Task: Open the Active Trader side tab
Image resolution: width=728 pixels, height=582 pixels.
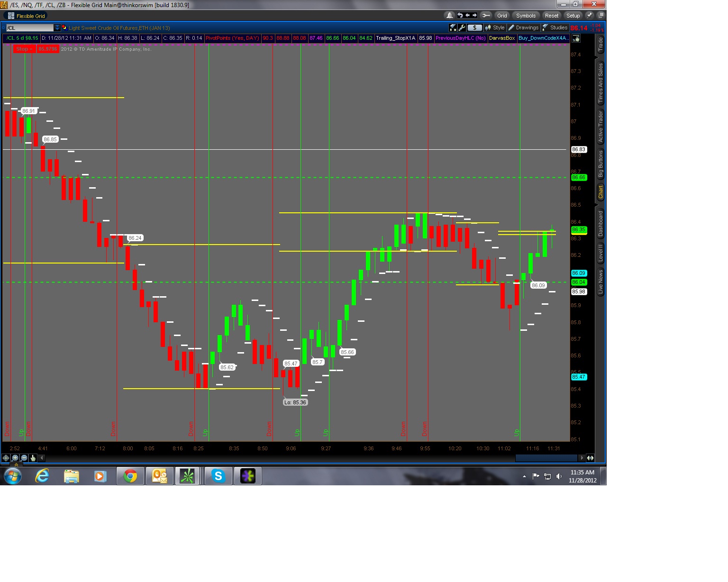Action: click(x=601, y=127)
